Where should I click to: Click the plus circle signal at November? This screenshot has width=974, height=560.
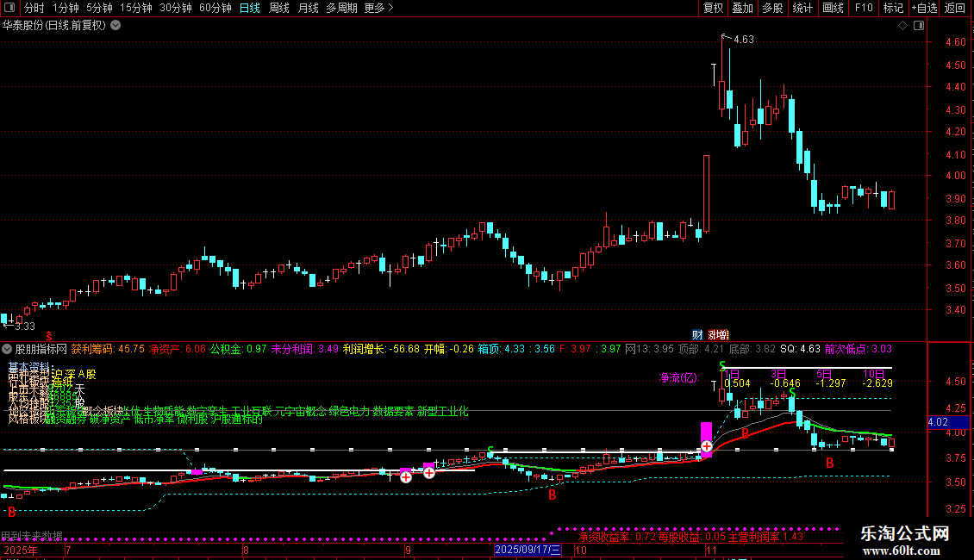coord(707,446)
